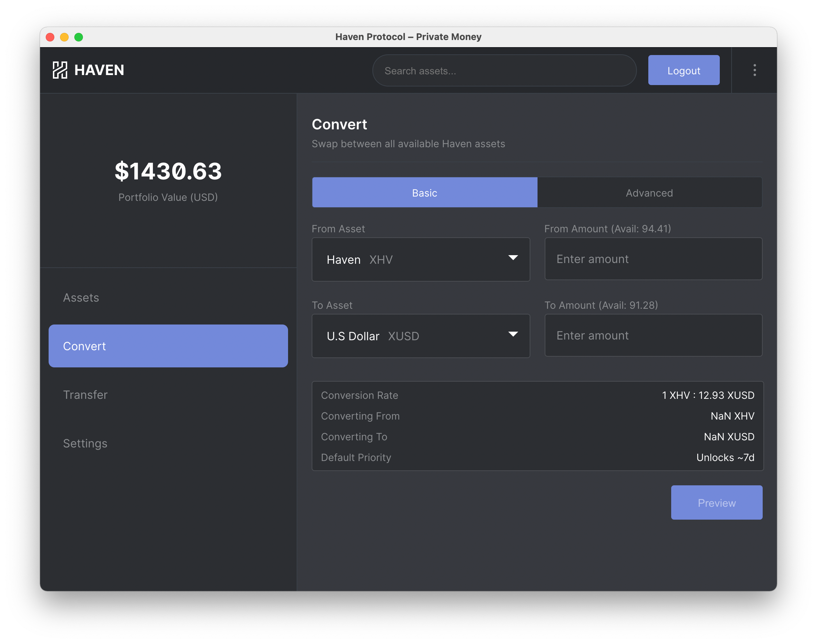This screenshot has width=817, height=644.
Task: Click the NaN XHV value
Action: click(x=732, y=416)
